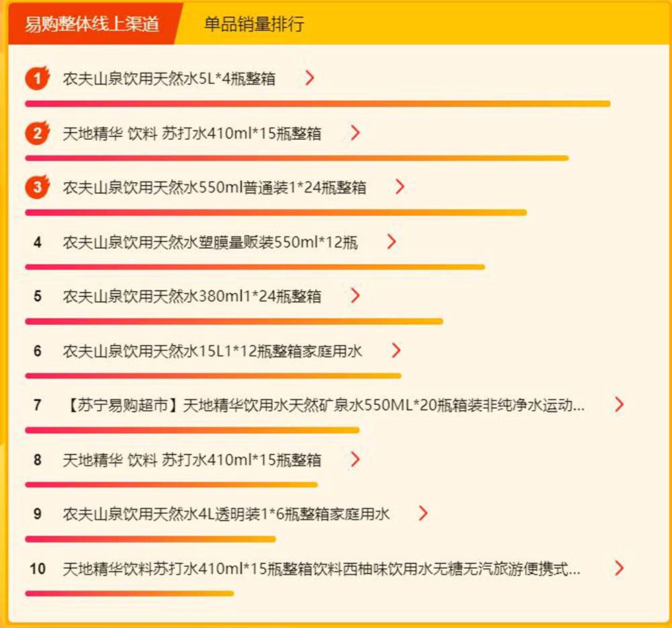Select the 易购整体线上渠道 tab
Screen dimensions: 672x628
coord(91,24)
